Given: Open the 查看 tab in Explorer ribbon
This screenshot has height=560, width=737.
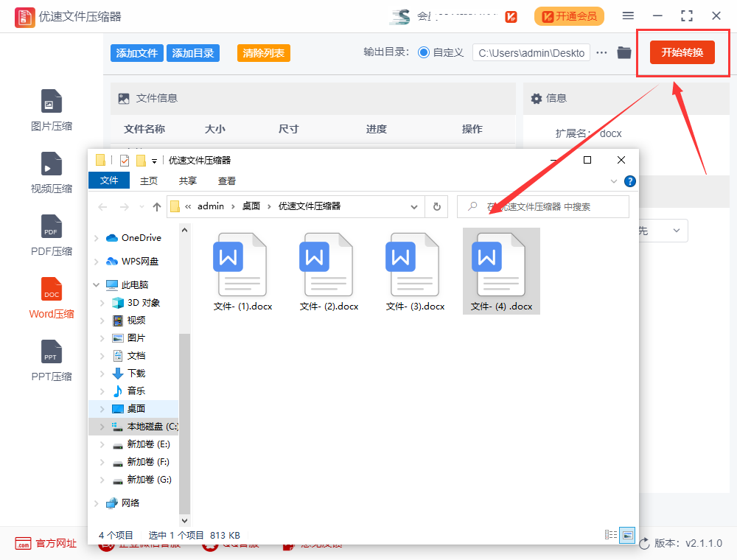Looking at the screenshot, I should click(x=227, y=181).
